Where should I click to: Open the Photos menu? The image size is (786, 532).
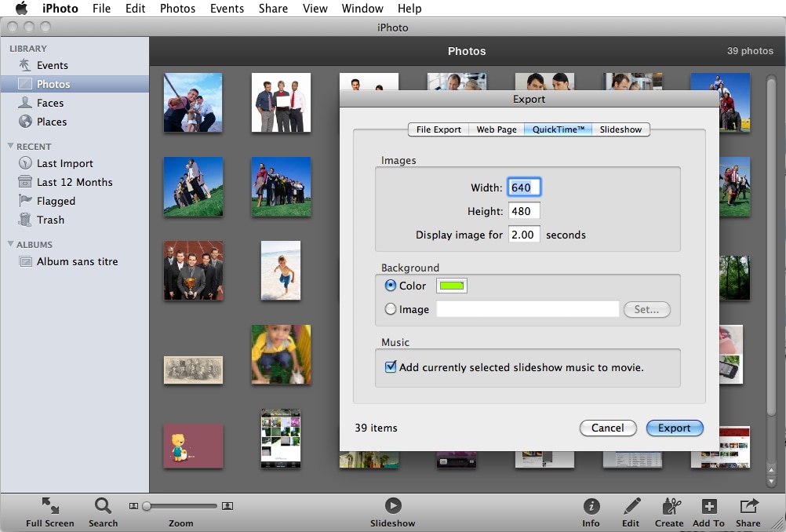tap(177, 8)
